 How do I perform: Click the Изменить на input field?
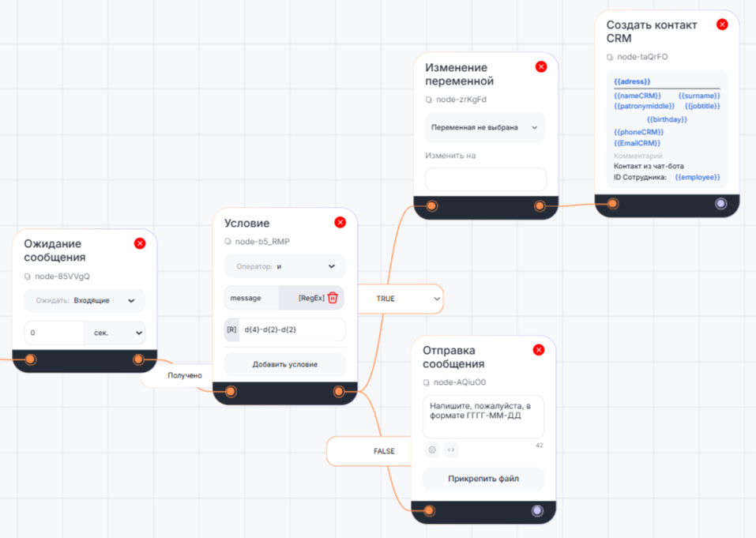pos(485,179)
